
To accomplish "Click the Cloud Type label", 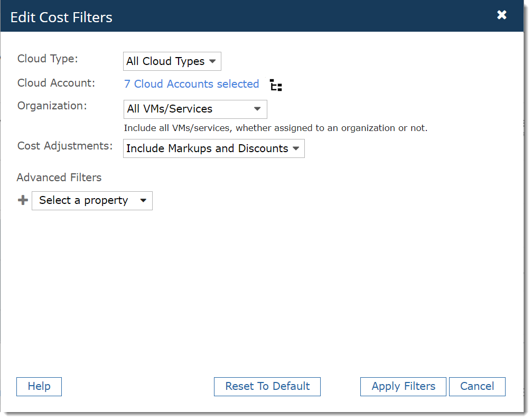I will pos(48,59).
